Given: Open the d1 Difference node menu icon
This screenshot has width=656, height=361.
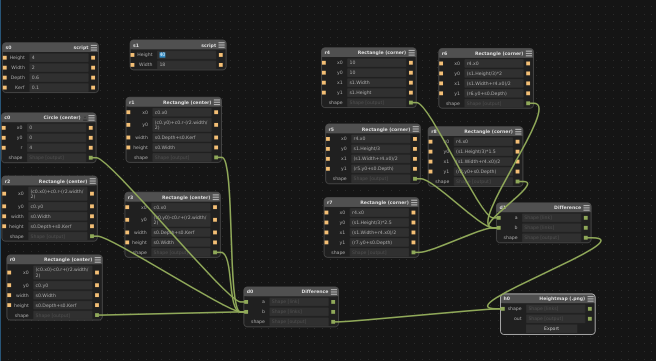Looking at the screenshot, I should [587, 207].
